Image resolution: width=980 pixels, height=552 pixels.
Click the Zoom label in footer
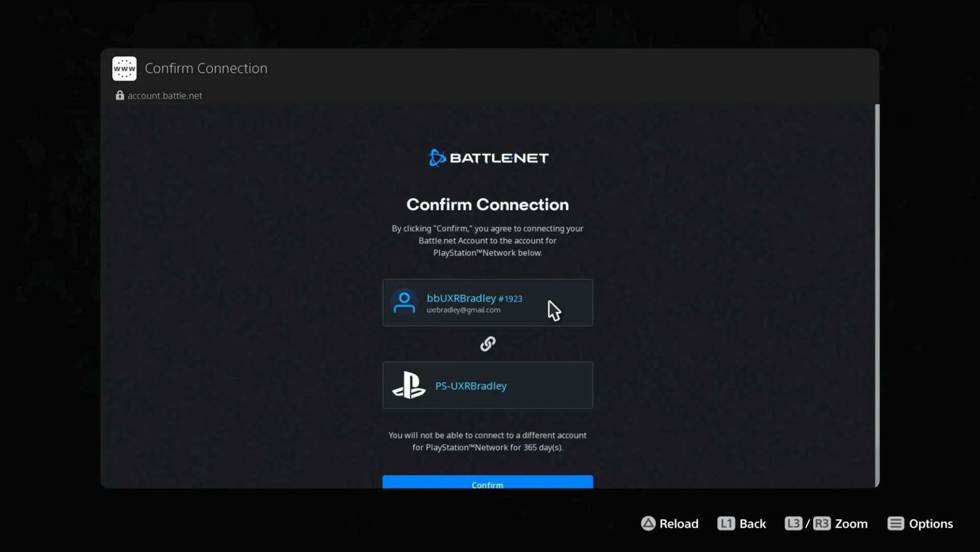pos(851,523)
